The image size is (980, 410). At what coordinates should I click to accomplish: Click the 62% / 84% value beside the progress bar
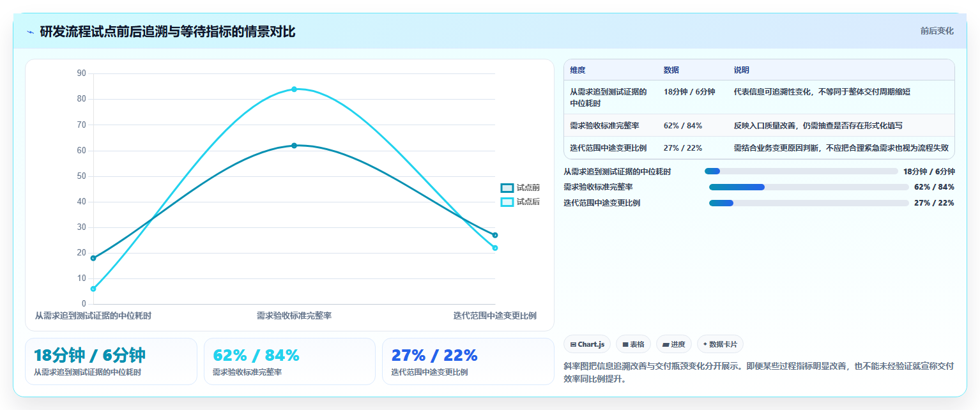pos(934,187)
